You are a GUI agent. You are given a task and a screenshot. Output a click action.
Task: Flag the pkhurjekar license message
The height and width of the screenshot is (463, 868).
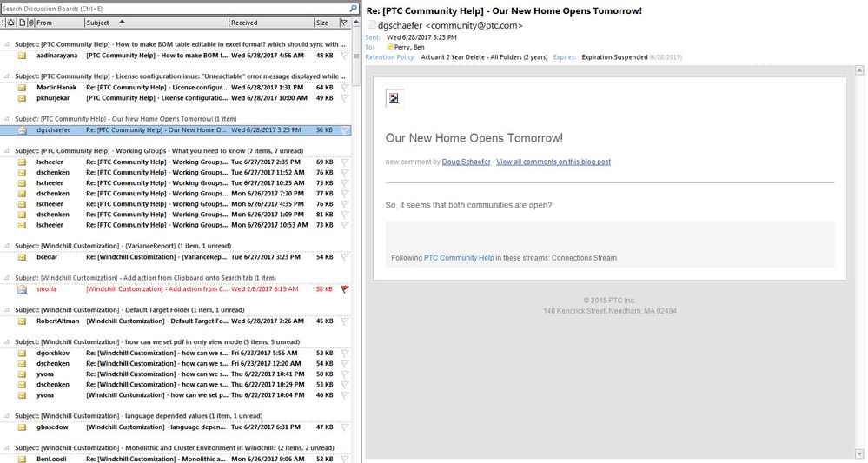344,98
